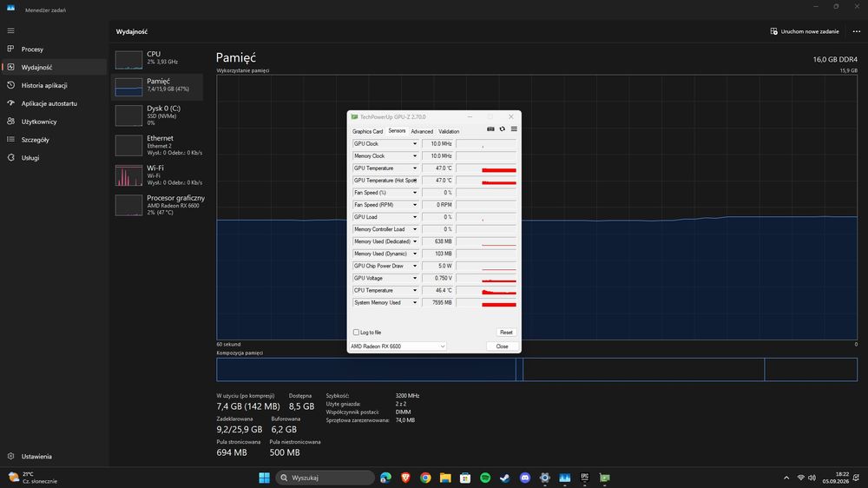Open the Fan Speed (%) sensor dropdown
The height and width of the screenshot is (488, 868).
[x=415, y=193]
